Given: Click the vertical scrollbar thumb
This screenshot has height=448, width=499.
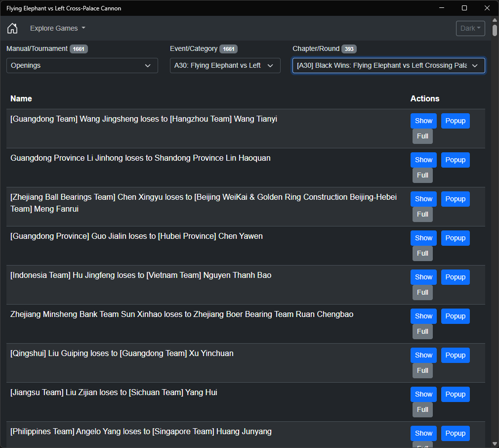Looking at the screenshot, I should pyautogui.click(x=495, y=30).
